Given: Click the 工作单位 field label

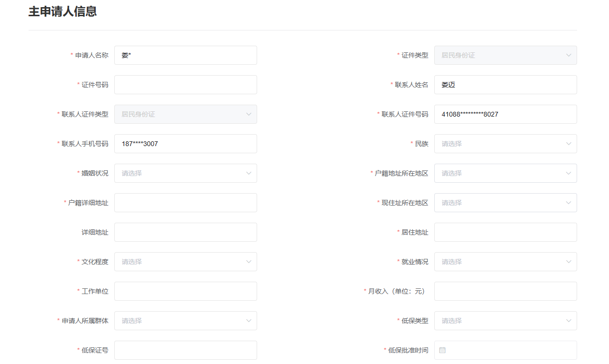Looking at the screenshot, I should click(x=95, y=291).
